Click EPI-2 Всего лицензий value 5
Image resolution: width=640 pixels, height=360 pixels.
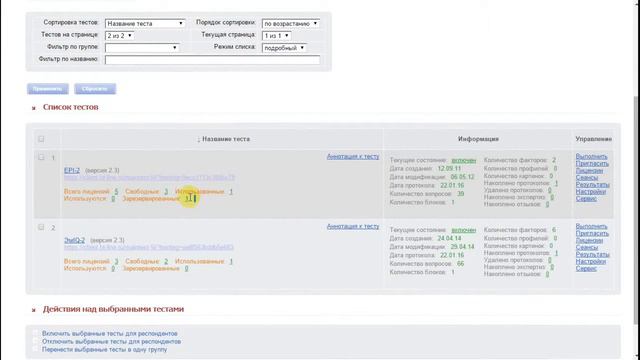tap(116, 191)
